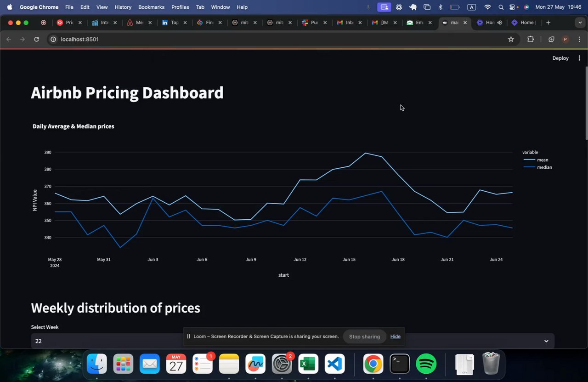Hide the Loom screen sharing bar
The height and width of the screenshot is (382, 588).
coord(396,336)
